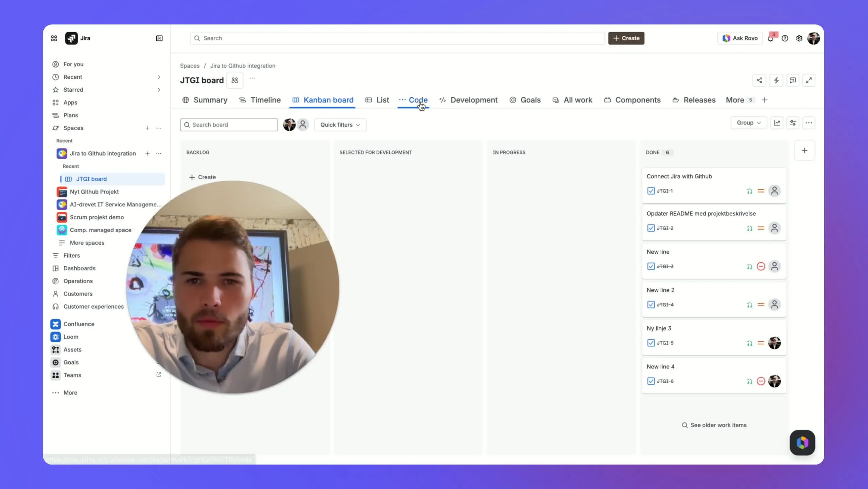
Task: Click the feedback speech bubble icon
Action: coord(793,80)
